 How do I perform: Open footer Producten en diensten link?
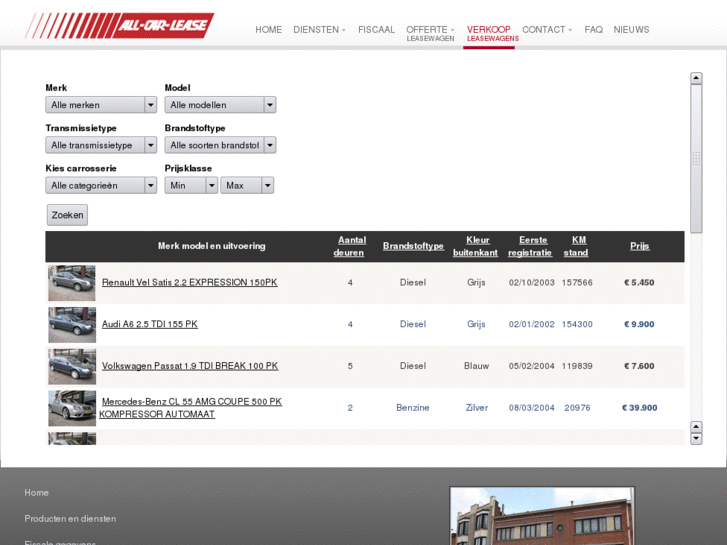70,519
